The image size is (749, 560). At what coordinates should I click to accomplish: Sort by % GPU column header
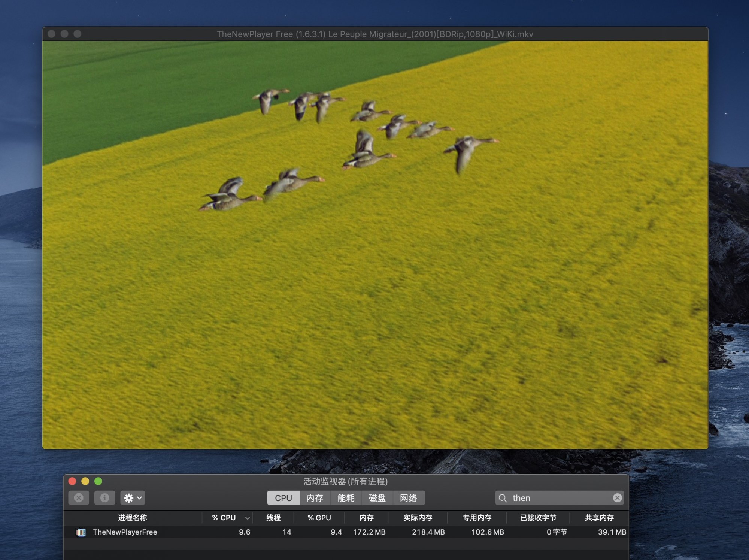click(319, 518)
